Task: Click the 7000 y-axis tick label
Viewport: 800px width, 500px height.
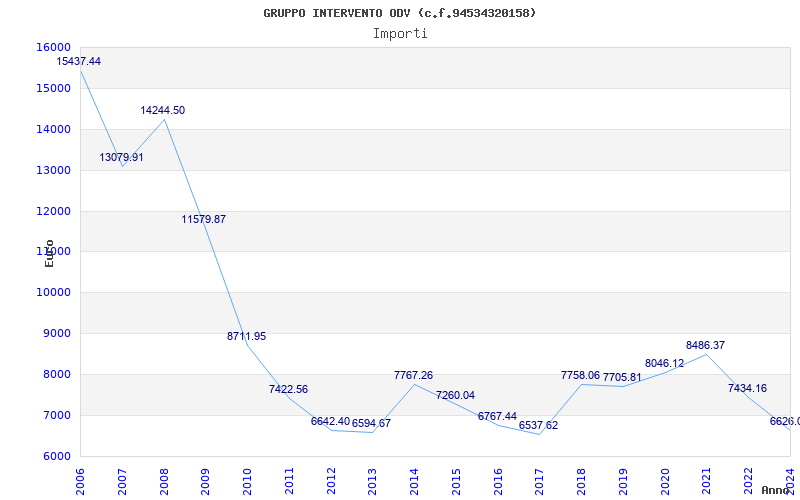Action: [57, 415]
